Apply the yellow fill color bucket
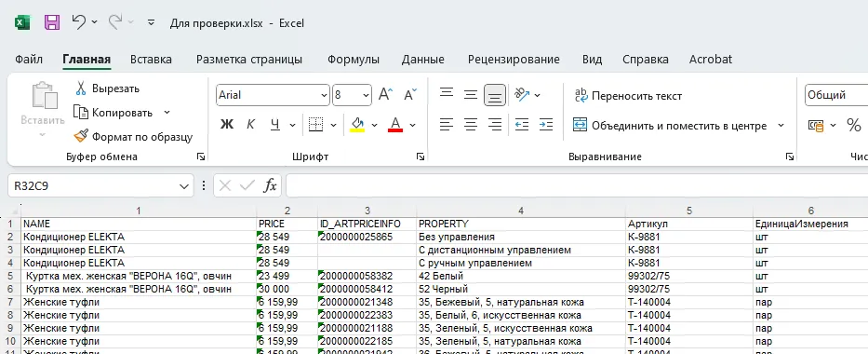Screen dimensions: 868x354 (357, 125)
